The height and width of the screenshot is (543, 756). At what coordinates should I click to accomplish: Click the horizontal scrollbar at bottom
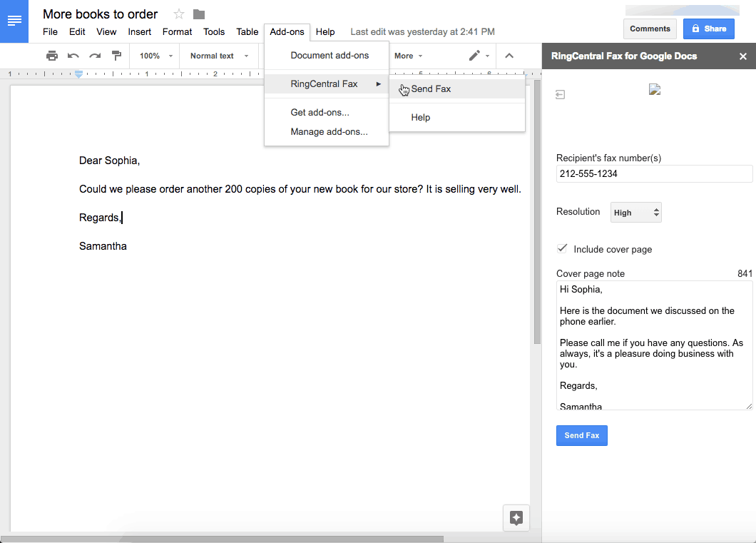[222, 539]
